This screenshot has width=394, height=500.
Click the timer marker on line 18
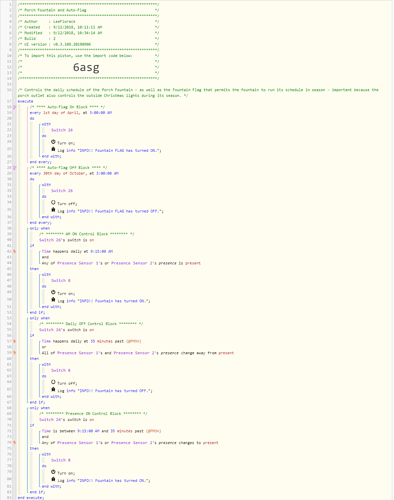[x=14, y=107]
